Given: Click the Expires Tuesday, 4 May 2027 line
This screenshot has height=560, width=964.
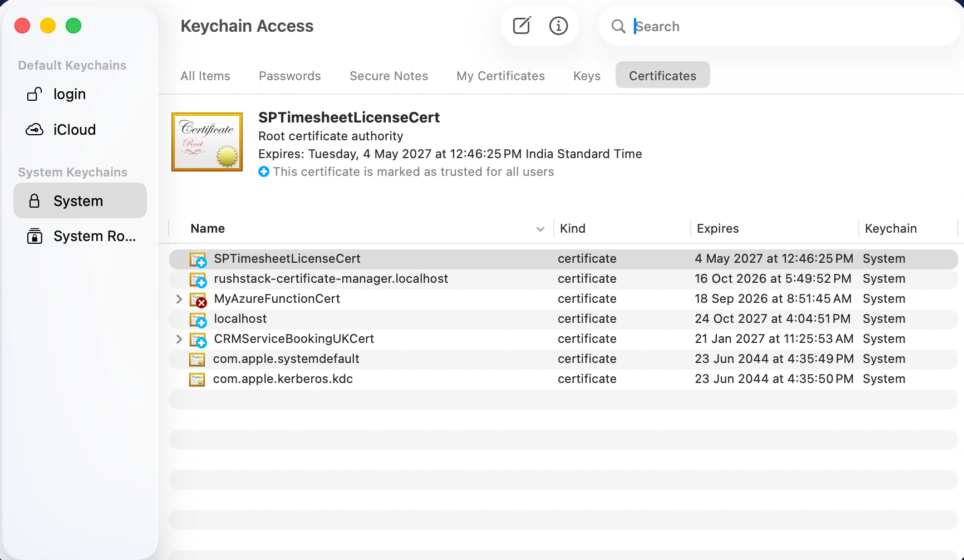Looking at the screenshot, I should coord(450,154).
